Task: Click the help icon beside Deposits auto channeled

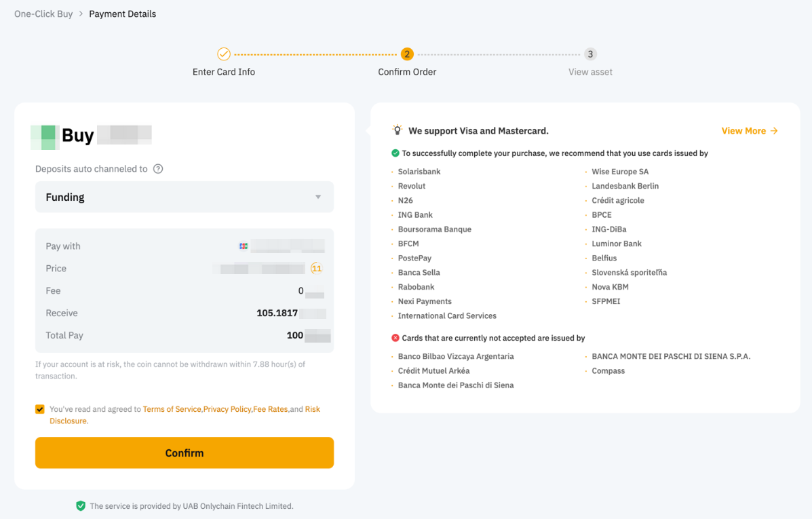Action: (158, 169)
